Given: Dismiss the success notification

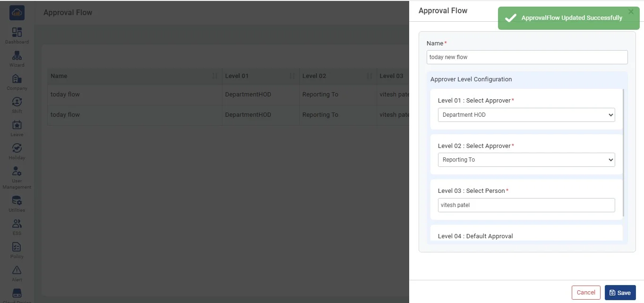Looking at the screenshot, I should (631, 12).
